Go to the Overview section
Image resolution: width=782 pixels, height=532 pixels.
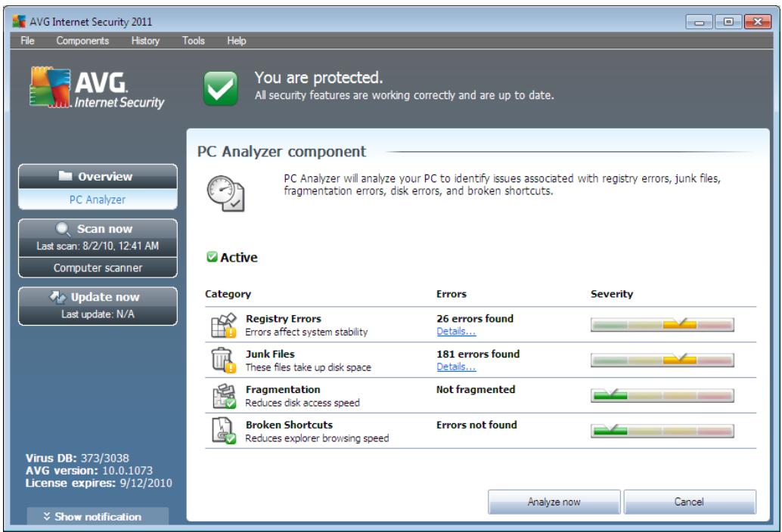click(x=98, y=176)
